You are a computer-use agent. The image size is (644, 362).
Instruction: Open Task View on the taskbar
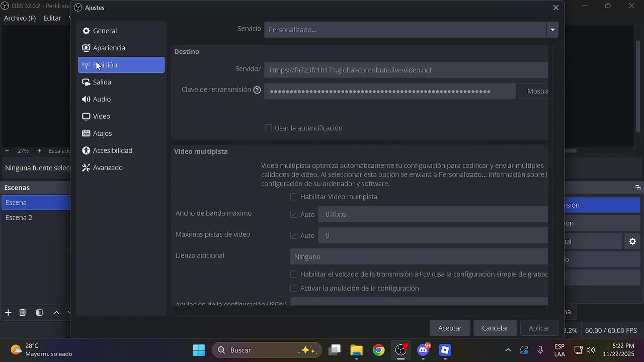pyautogui.click(x=335, y=350)
